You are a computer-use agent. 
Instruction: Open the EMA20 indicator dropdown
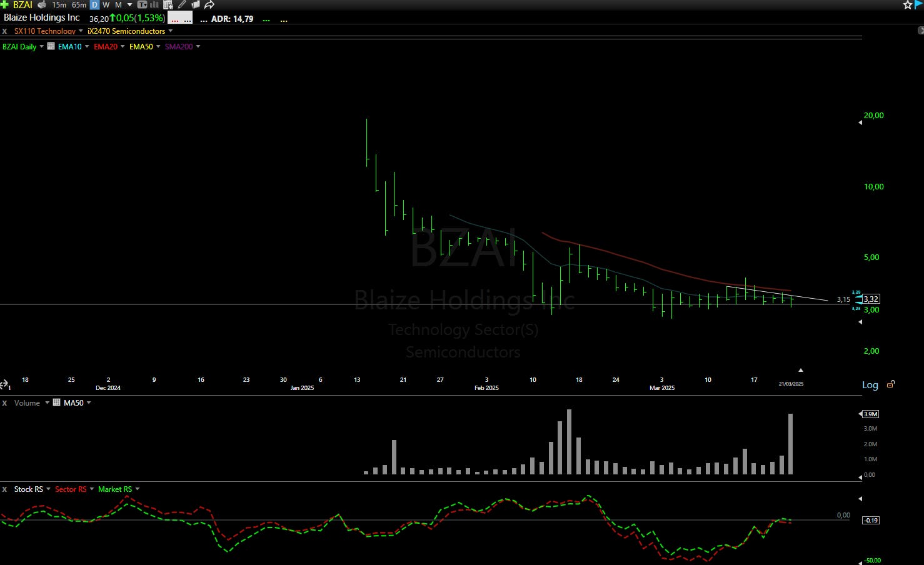123,46
